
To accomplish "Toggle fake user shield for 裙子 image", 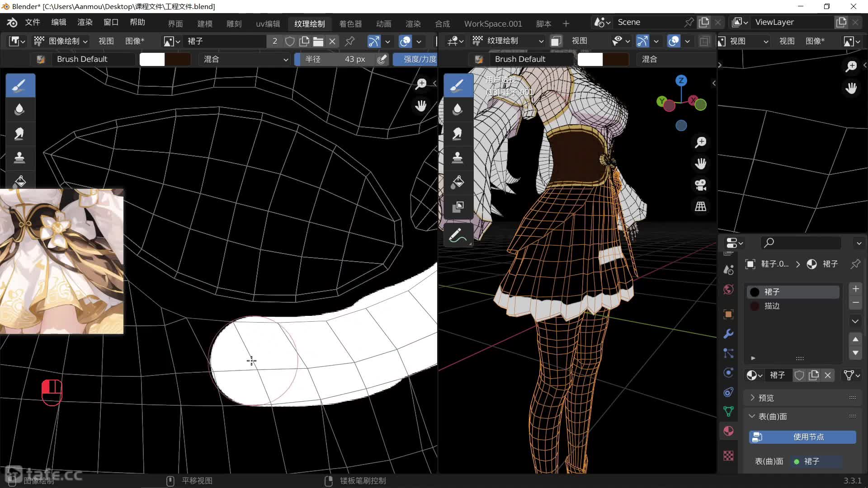I will [x=290, y=42].
